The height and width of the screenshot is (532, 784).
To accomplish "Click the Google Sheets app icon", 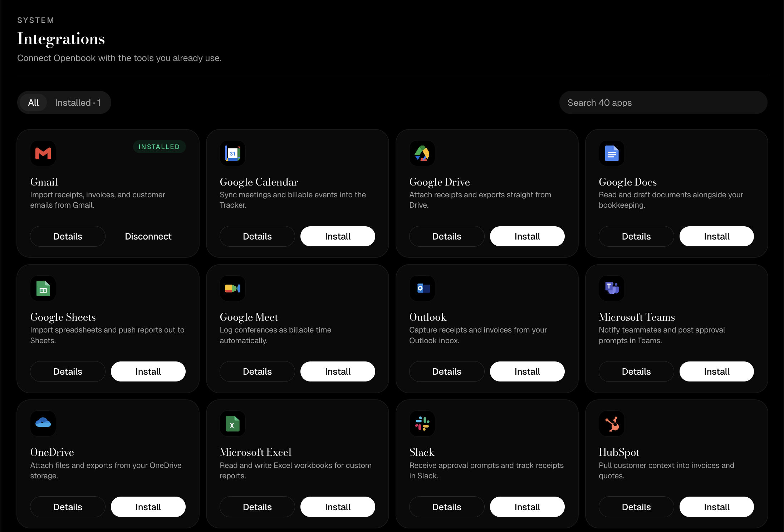I will click(43, 289).
